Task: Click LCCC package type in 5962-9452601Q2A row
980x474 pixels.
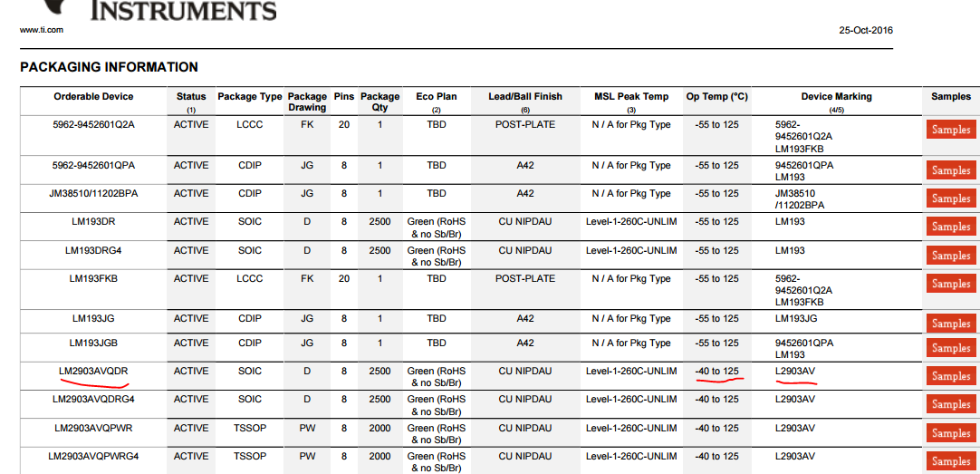Action: (x=250, y=124)
